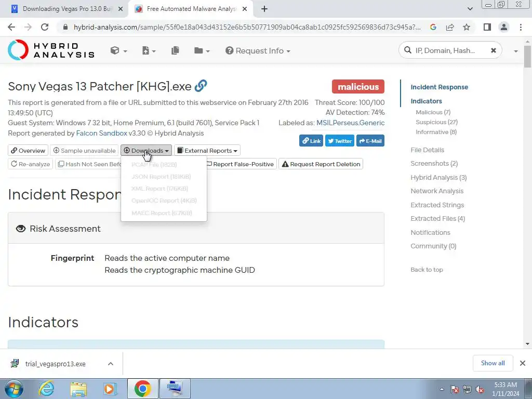Close the Free Automated Malware Analysis tab
Image resolution: width=532 pixels, height=399 pixels.
[x=245, y=9]
